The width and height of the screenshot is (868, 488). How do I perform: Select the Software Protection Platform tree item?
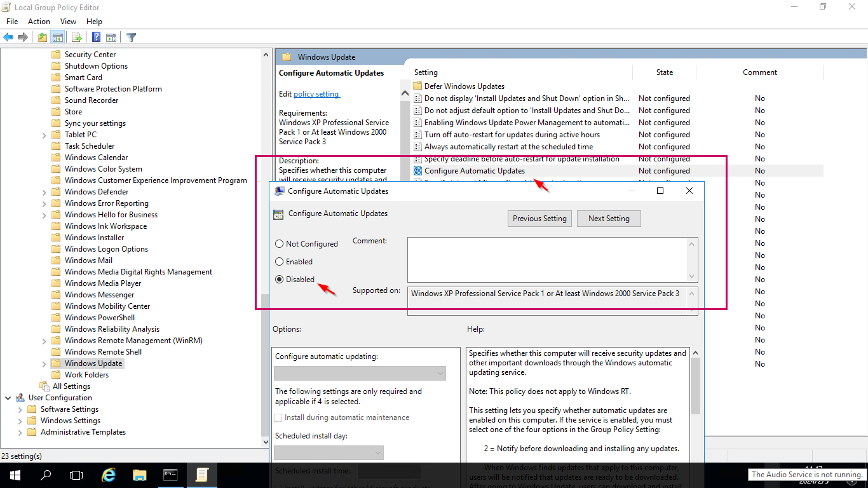pyautogui.click(x=113, y=89)
